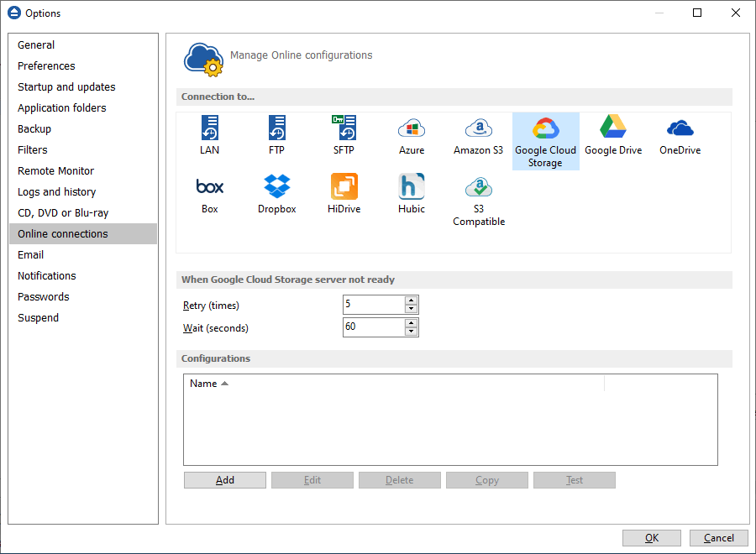The width and height of the screenshot is (756, 554).
Task: Open the Passwords section
Action: click(83, 297)
